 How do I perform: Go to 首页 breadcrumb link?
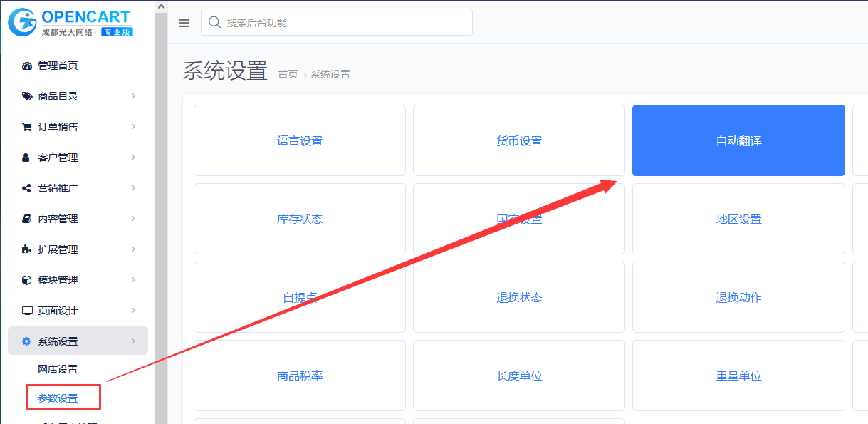click(x=288, y=74)
